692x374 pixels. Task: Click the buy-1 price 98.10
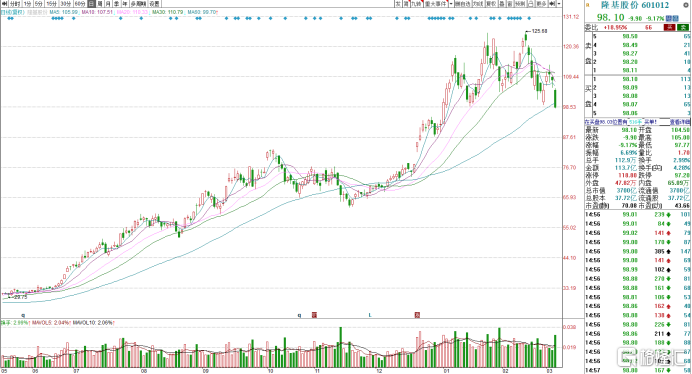coord(630,79)
